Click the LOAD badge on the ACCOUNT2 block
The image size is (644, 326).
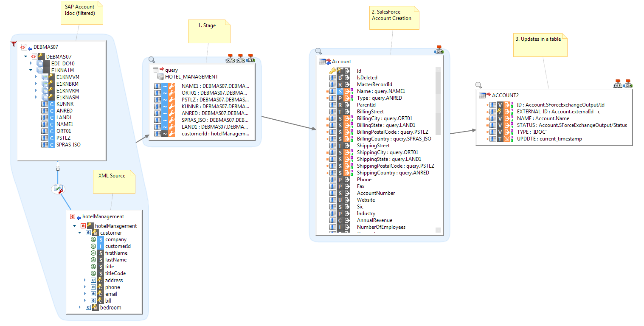pos(618,84)
